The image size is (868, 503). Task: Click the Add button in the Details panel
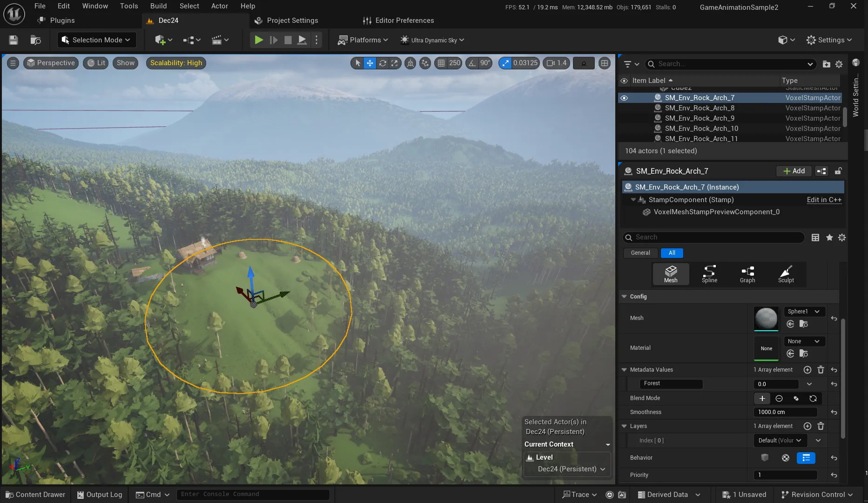click(793, 171)
